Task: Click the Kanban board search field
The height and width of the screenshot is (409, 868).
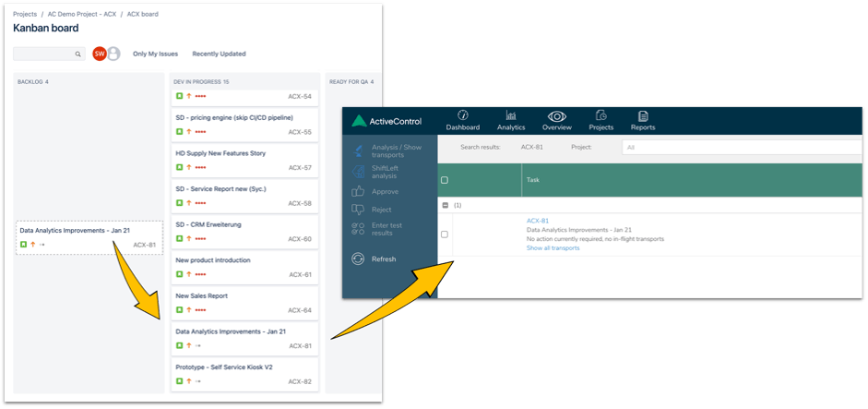Action: pos(49,54)
